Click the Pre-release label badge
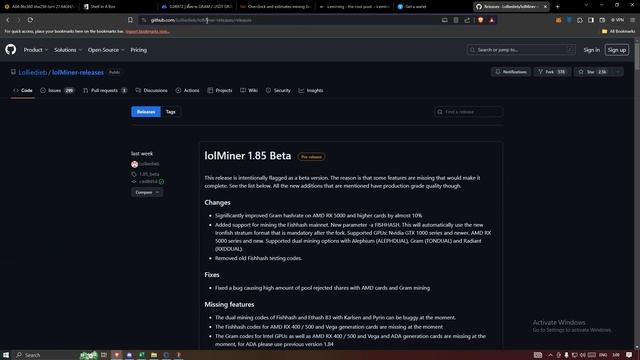This screenshot has width=640, height=360. (x=311, y=157)
